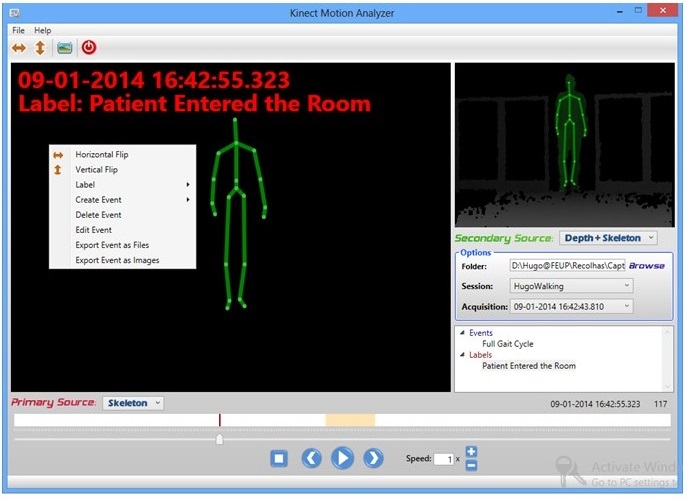Click the red label marker on timeline
This screenshot has width=692, height=500.
219,420
